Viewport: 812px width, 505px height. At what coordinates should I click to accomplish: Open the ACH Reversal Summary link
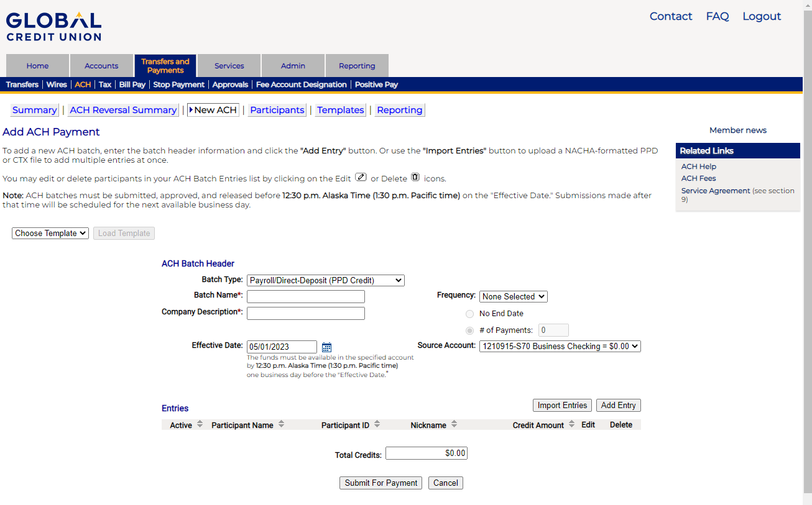pos(123,110)
